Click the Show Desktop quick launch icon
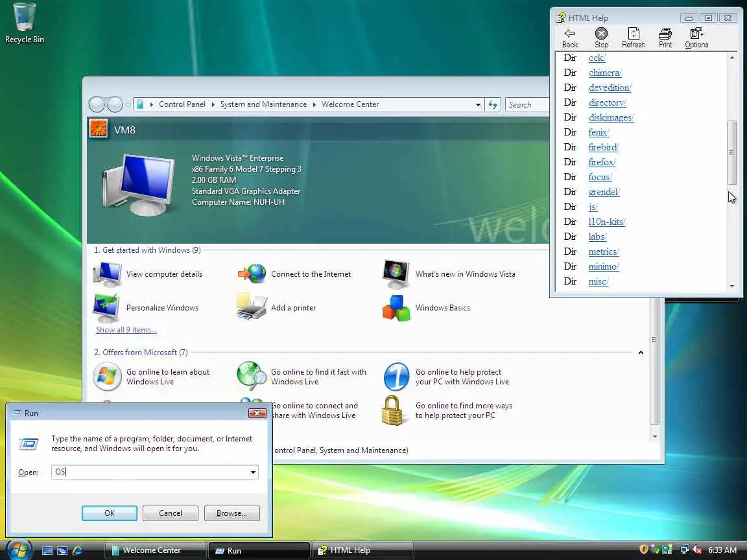The image size is (747, 560). click(x=47, y=550)
